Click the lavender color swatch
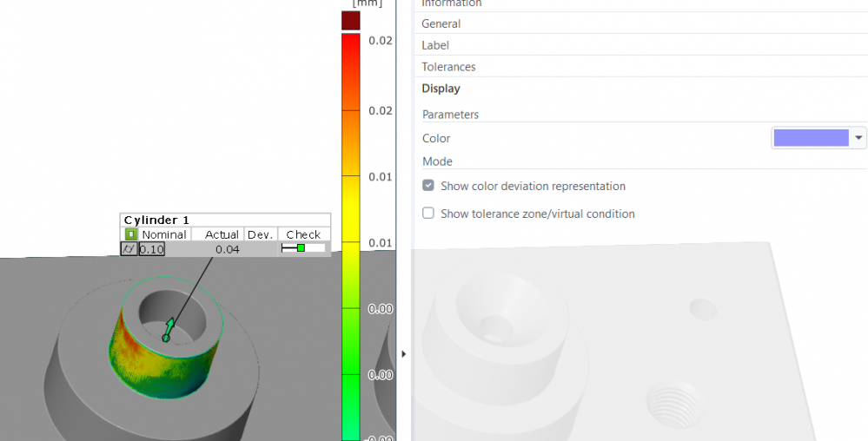 pyautogui.click(x=811, y=138)
